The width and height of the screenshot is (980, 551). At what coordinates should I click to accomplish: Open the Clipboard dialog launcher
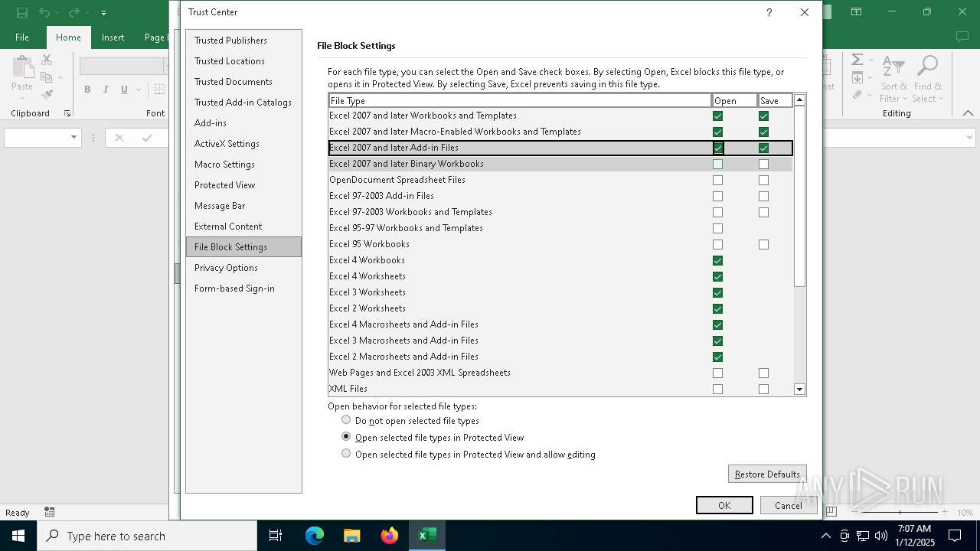pyautogui.click(x=67, y=113)
